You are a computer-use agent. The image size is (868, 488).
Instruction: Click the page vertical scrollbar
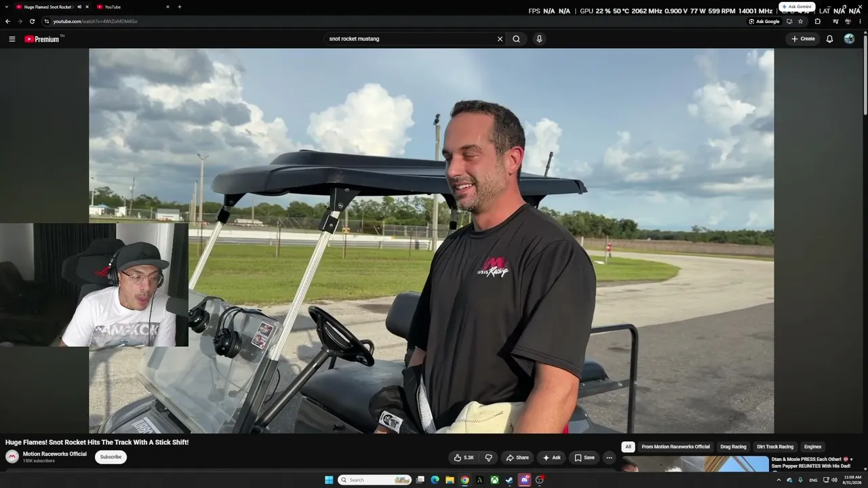click(x=865, y=75)
